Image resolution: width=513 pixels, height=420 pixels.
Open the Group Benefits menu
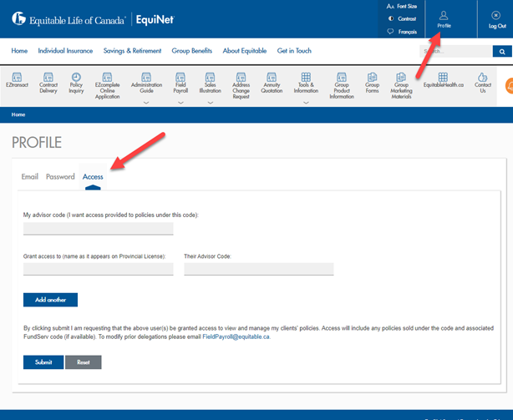(x=191, y=51)
